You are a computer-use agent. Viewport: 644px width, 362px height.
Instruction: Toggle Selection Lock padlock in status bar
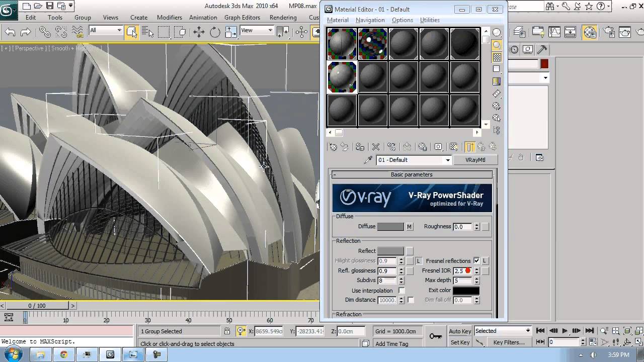(227, 331)
